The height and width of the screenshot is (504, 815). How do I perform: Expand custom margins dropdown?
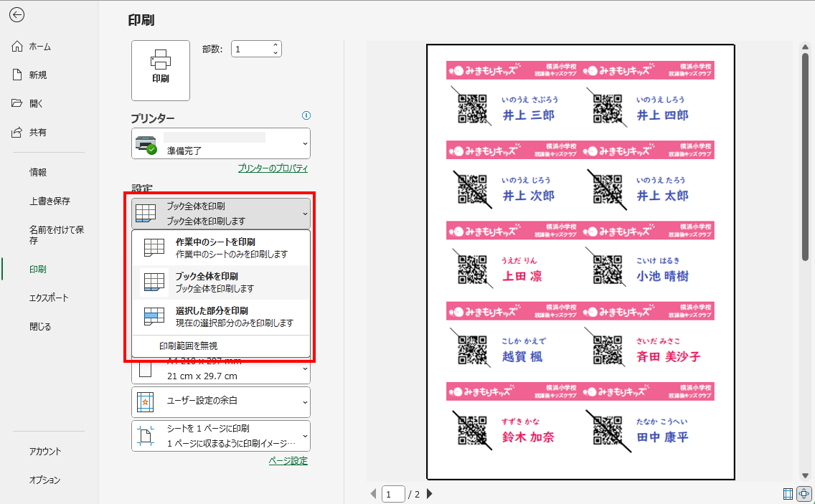tap(221, 403)
